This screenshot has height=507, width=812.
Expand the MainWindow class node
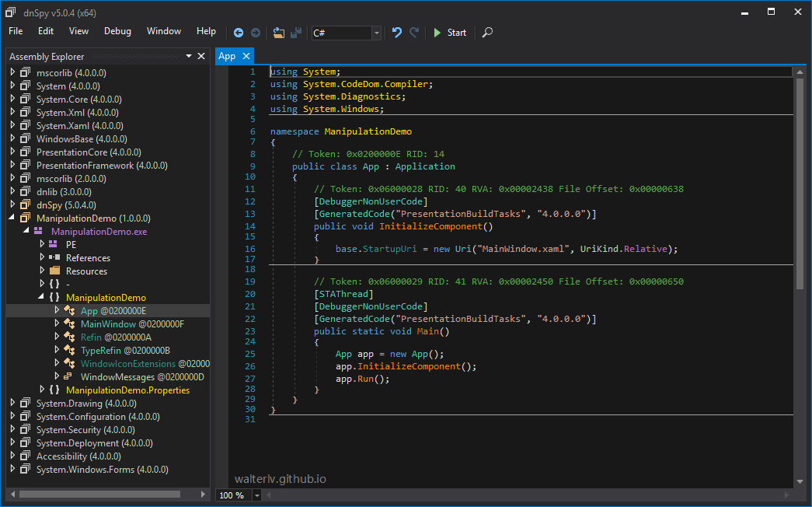(x=57, y=323)
